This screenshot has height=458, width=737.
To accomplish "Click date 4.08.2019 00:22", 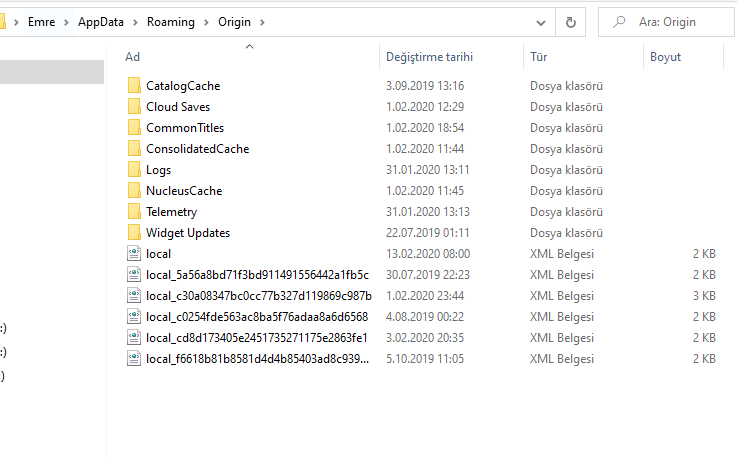I will (x=425, y=317).
